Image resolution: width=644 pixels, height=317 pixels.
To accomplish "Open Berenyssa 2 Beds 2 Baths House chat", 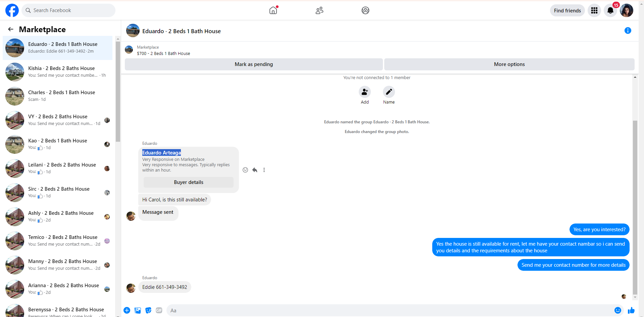I will [58, 310].
